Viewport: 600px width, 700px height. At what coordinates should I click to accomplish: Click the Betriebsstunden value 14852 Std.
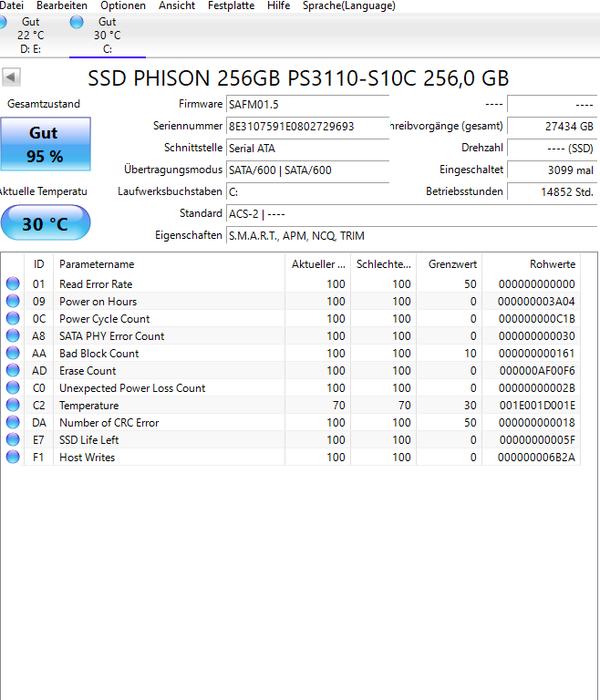click(553, 192)
